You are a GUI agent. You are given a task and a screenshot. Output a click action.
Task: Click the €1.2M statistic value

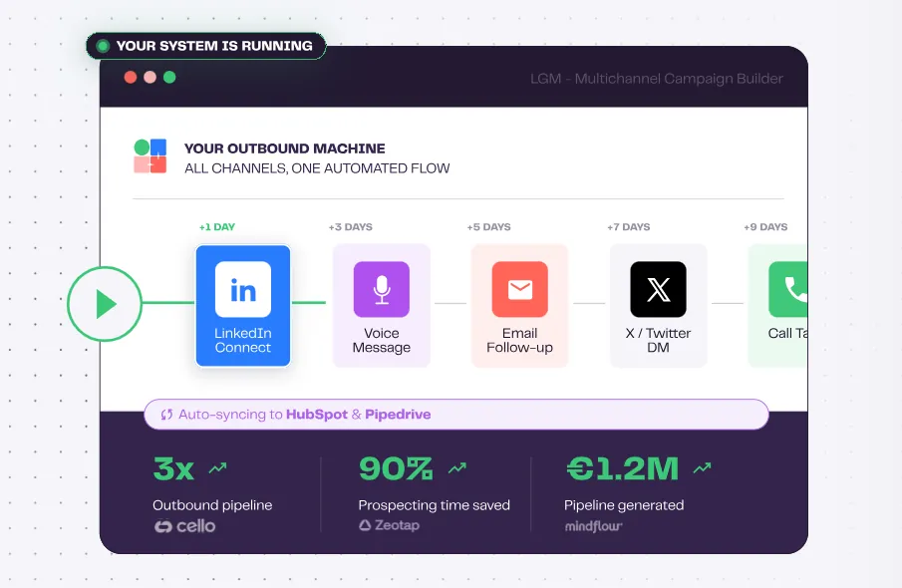623,468
